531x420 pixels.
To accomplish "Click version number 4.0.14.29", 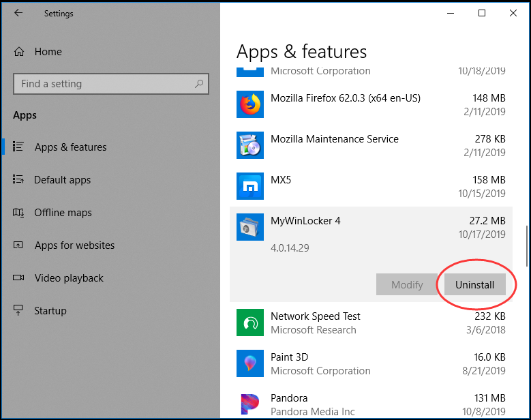I will coord(290,248).
